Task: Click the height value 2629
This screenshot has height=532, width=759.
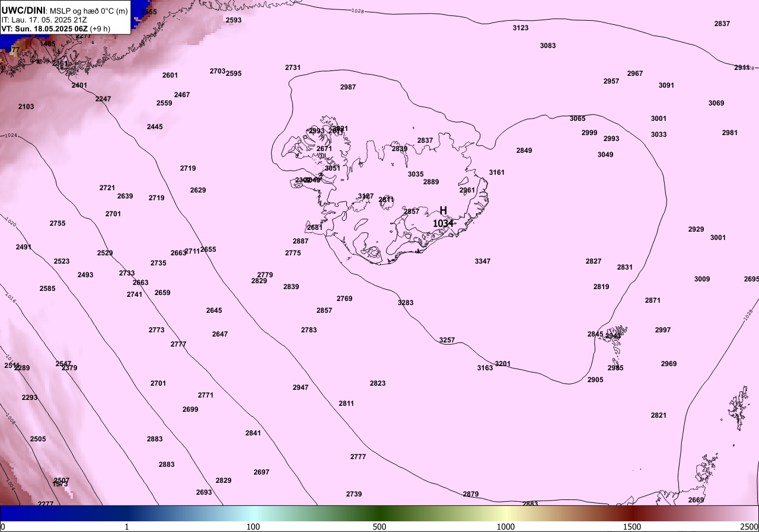Action: [x=198, y=190]
